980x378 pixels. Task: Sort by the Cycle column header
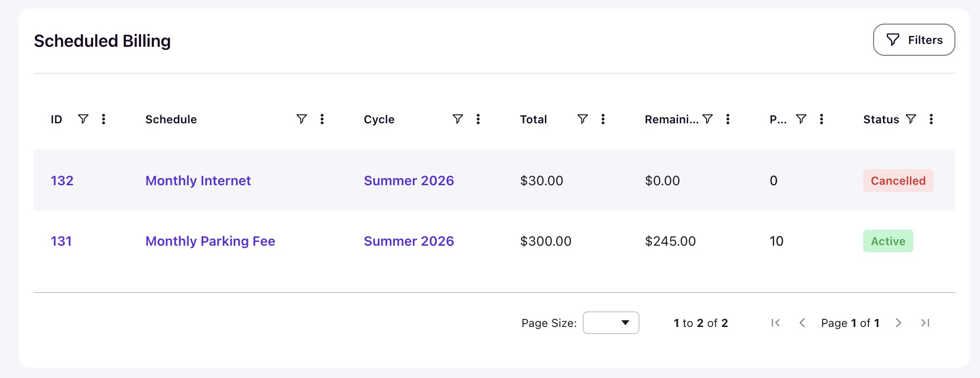(379, 120)
